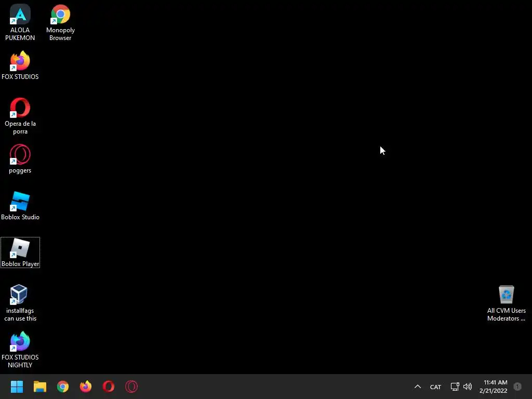The width and height of the screenshot is (532, 399).
Task: Launch Opera from the taskbar
Action: coord(109,387)
